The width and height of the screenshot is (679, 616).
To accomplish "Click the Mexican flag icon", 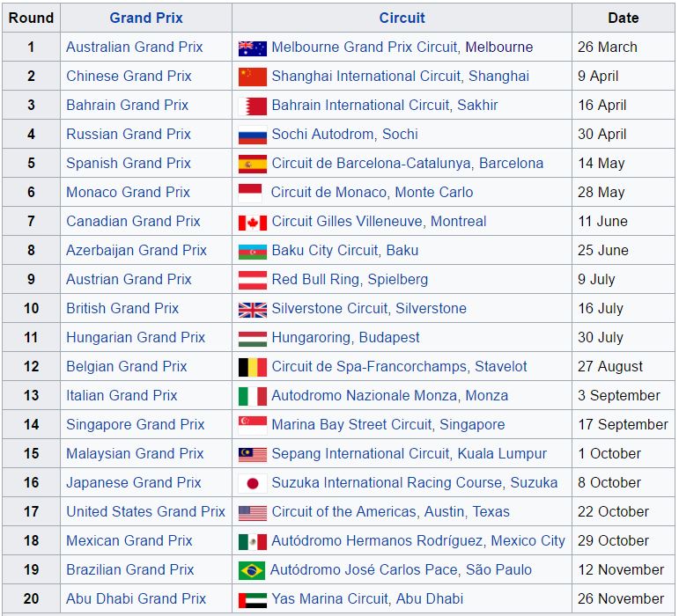I will pyautogui.click(x=253, y=541).
